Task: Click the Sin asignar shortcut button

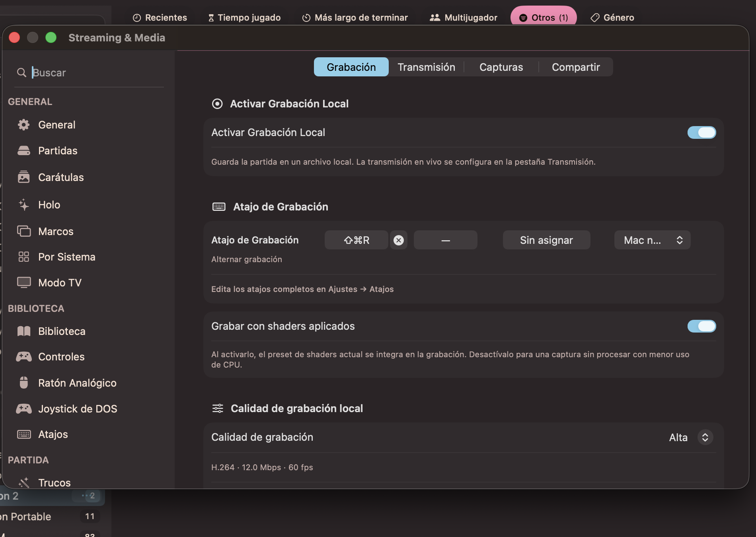Action: click(x=547, y=240)
